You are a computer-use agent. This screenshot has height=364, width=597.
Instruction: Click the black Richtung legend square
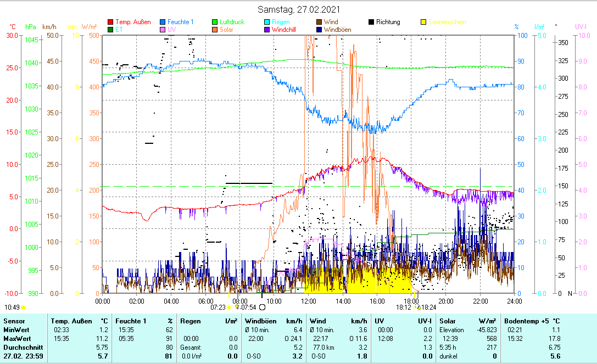tap(372, 22)
